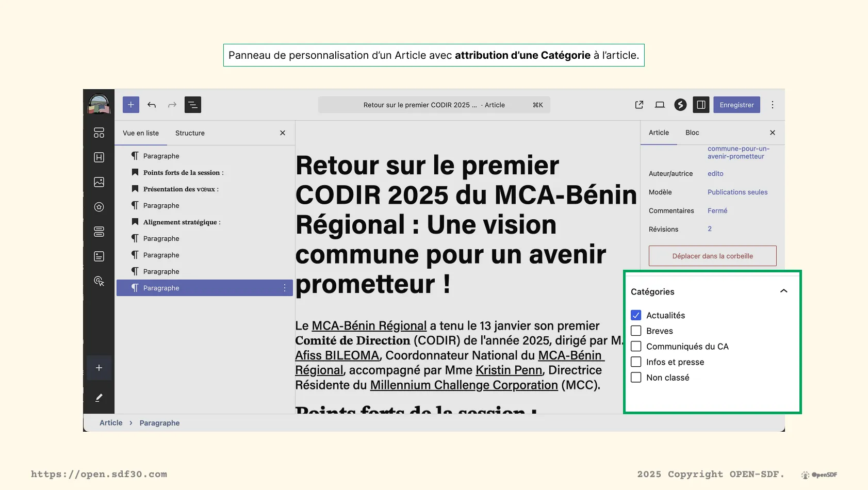Viewport: 868px width, 490px height.
Task: Open the Modèle dropdown set to Publications seules
Action: coord(738,192)
